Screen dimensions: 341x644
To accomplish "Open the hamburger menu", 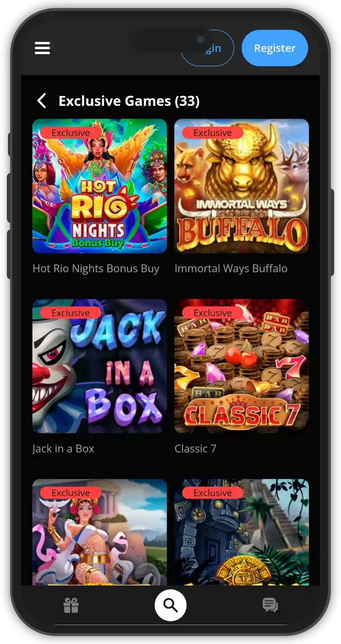I will [42, 48].
